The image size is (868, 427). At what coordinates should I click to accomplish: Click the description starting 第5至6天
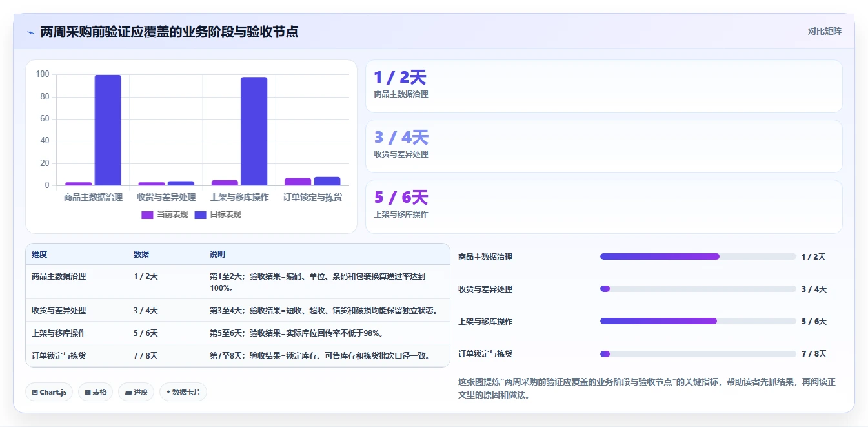click(x=297, y=333)
